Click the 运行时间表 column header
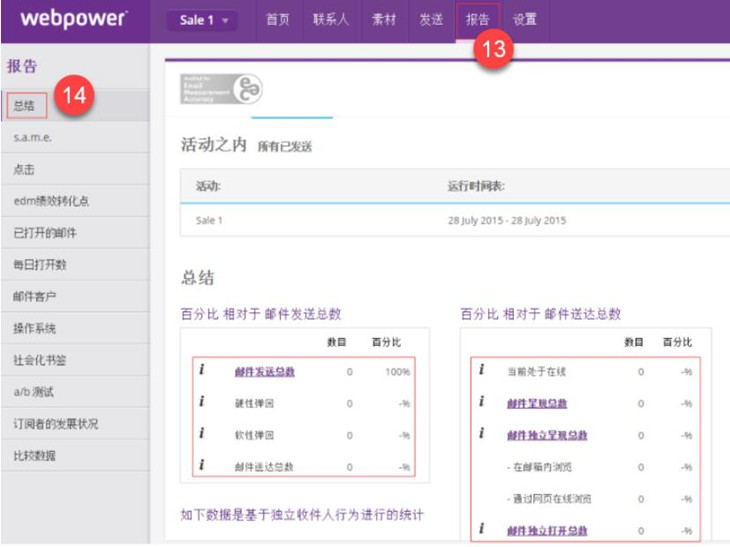 click(x=476, y=186)
